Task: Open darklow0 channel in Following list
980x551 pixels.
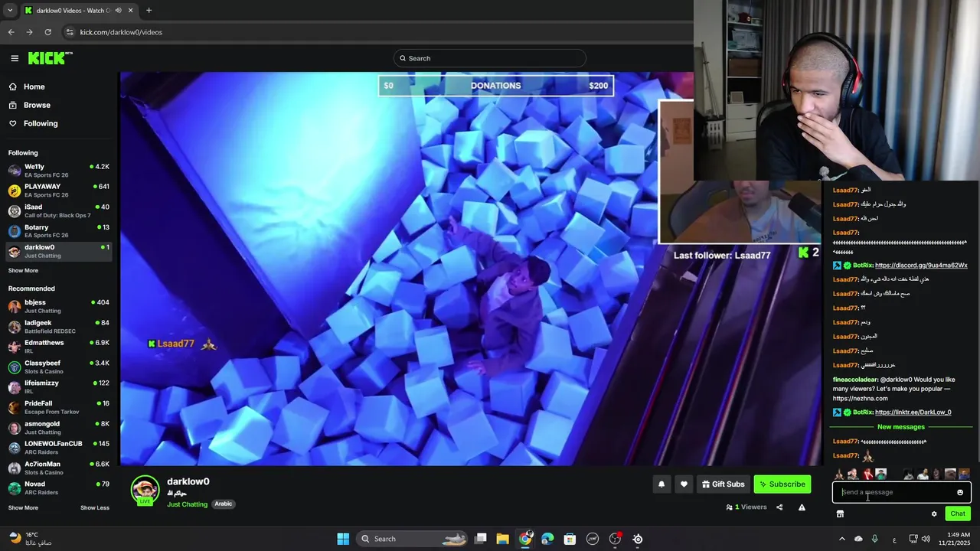Action: coord(59,251)
